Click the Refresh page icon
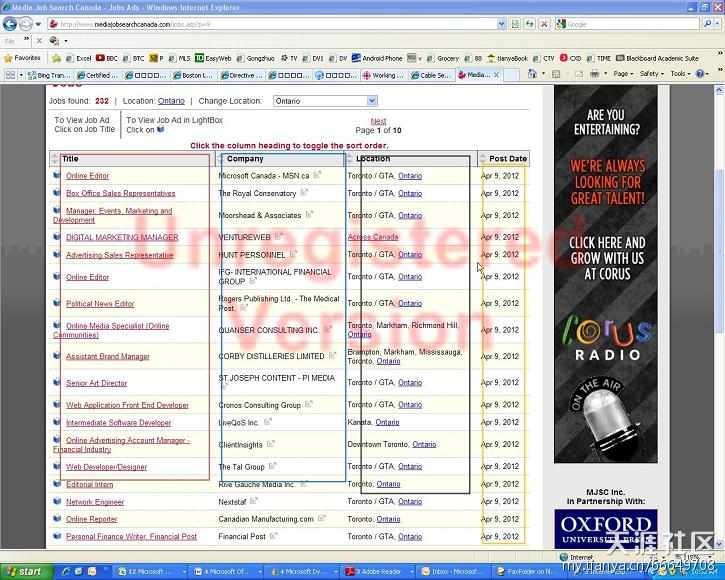 (529, 24)
